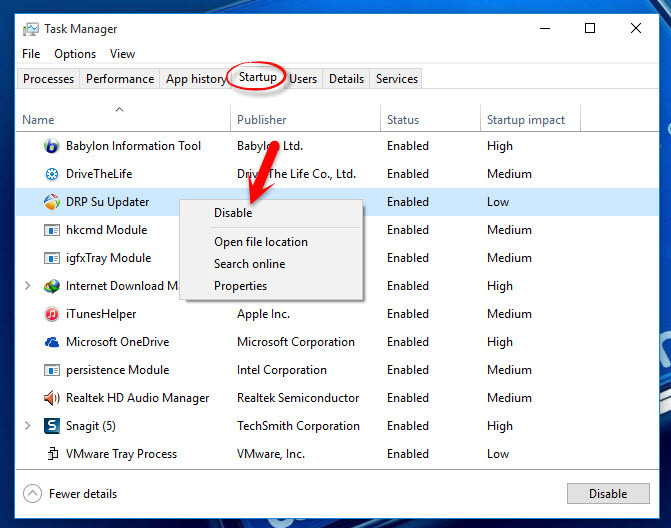This screenshot has height=528, width=671.
Task: Select the hkcmd Module row name
Action: (107, 230)
